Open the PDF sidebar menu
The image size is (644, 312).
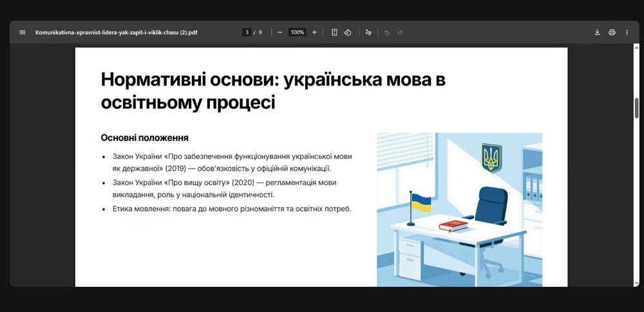(23, 32)
